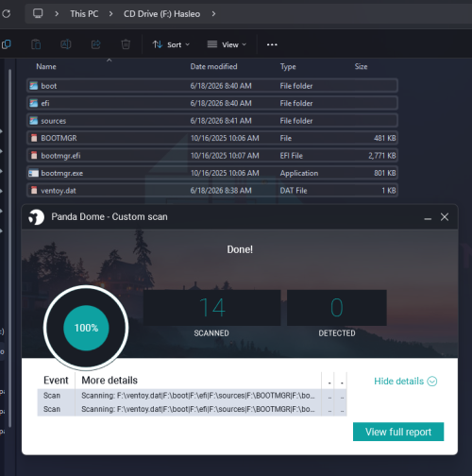The image size is (472, 476).
Task: Click the 14 scanned counter
Action: [x=212, y=308]
